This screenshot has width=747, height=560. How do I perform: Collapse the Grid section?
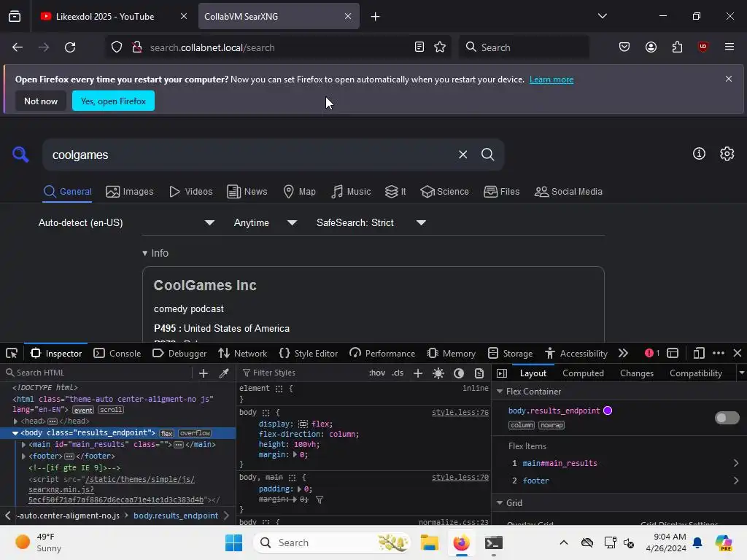pos(500,503)
